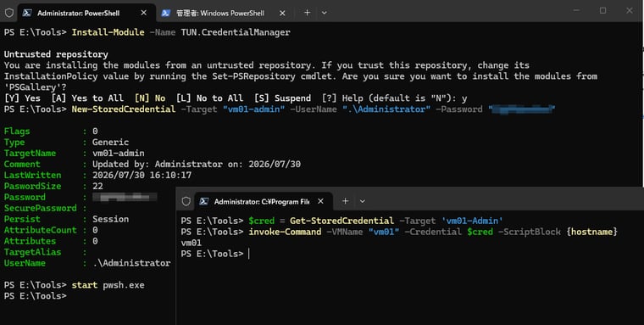Switch to Administrator: PowerShell tab

pos(86,13)
